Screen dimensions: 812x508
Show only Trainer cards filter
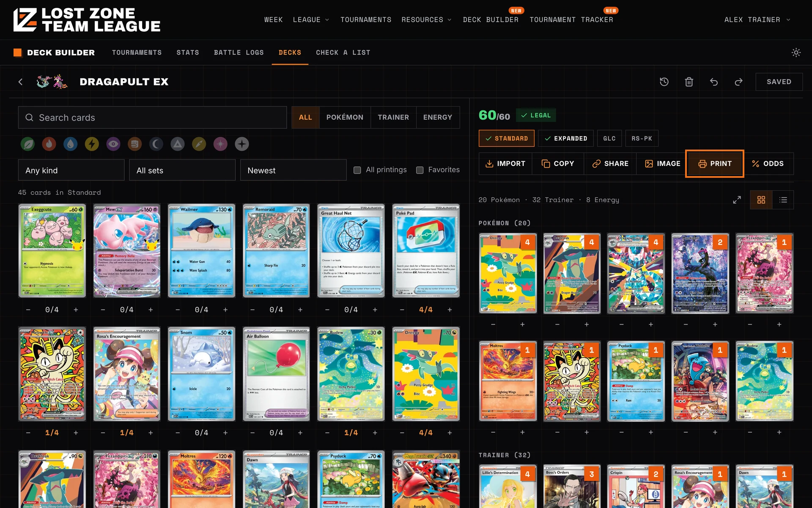pyautogui.click(x=393, y=117)
